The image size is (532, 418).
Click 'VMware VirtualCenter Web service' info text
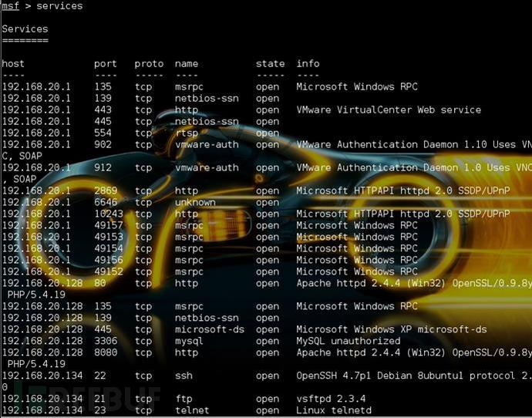click(389, 110)
